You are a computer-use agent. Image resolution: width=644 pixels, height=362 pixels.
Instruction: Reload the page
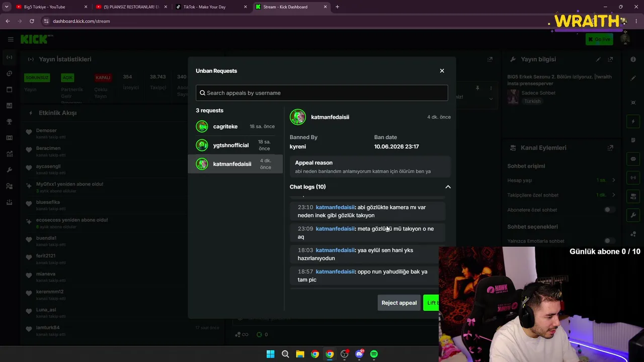point(32,21)
